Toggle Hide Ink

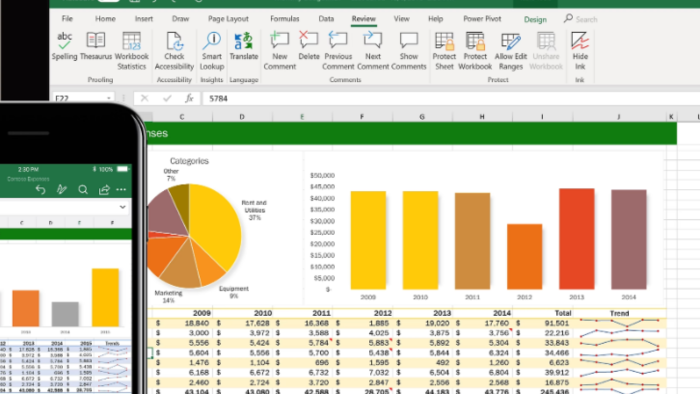580,51
